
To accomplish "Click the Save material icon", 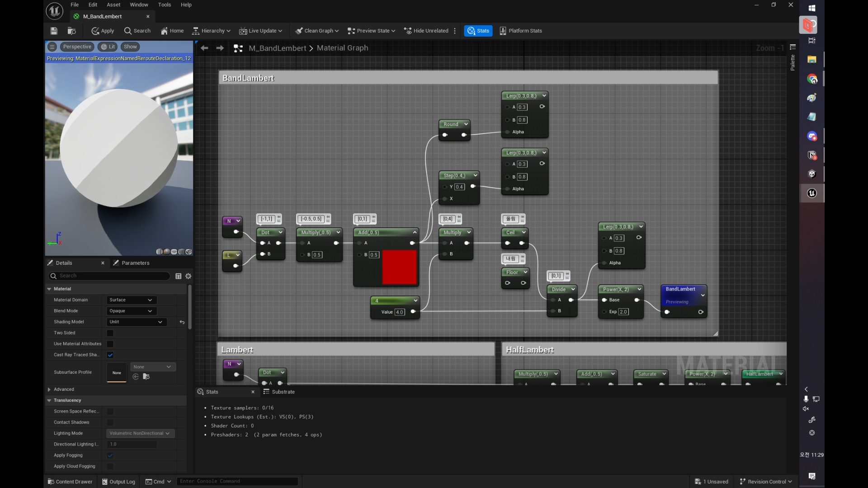I will tap(54, 31).
